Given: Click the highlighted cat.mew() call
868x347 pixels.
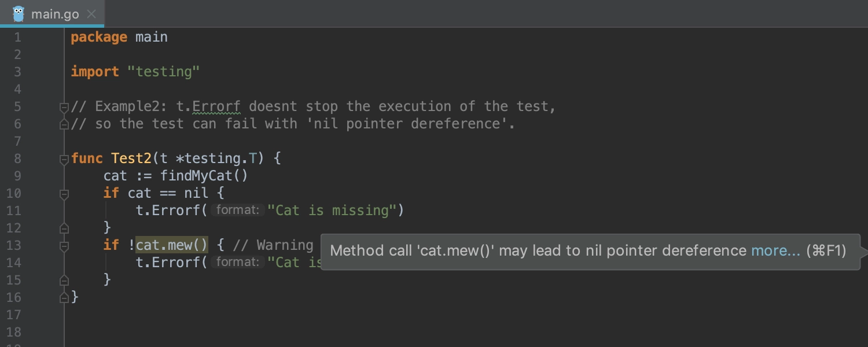Looking at the screenshot, I should click(172, 245).
